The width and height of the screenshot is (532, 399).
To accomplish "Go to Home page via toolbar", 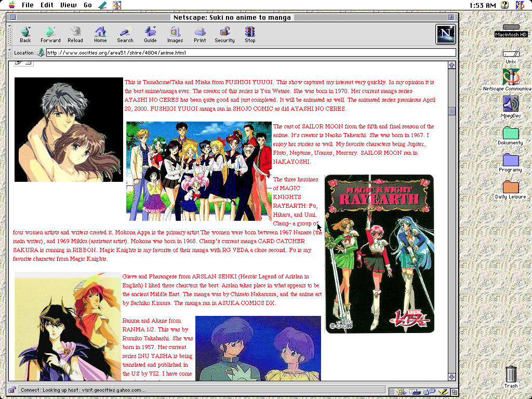I will (x=100, y=34).
